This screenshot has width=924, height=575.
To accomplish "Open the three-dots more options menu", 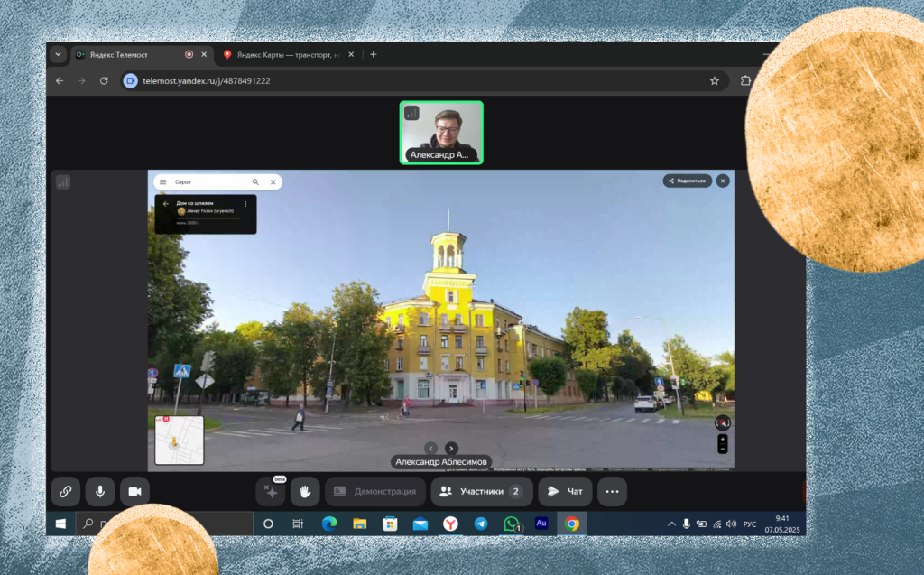I will click(x=613, y=491).
